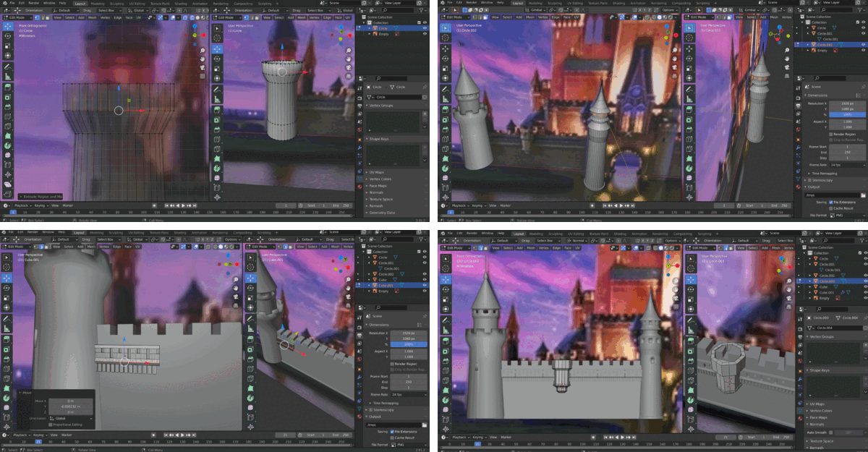Image resolution: width=868 pixels, height=452 pixels.
Task: Click Marker in bottom-left window timeline
Action: click(x=67, y=436)
